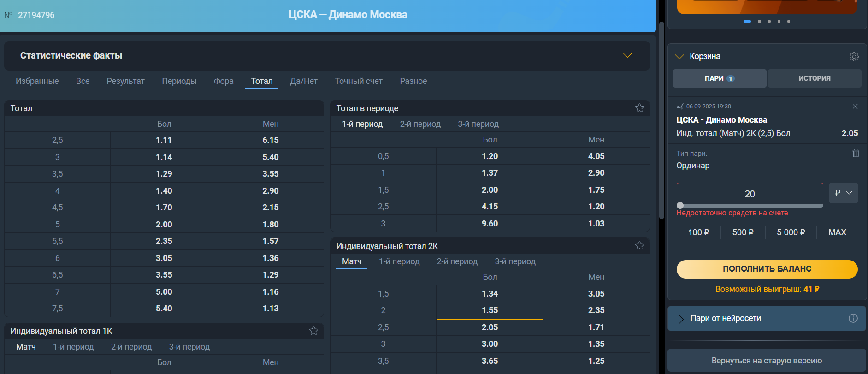Deselect highlighted 2.05 odds in Индивидуальный тотал 2К
Screen dimensions: 868x374
point(490,327)
